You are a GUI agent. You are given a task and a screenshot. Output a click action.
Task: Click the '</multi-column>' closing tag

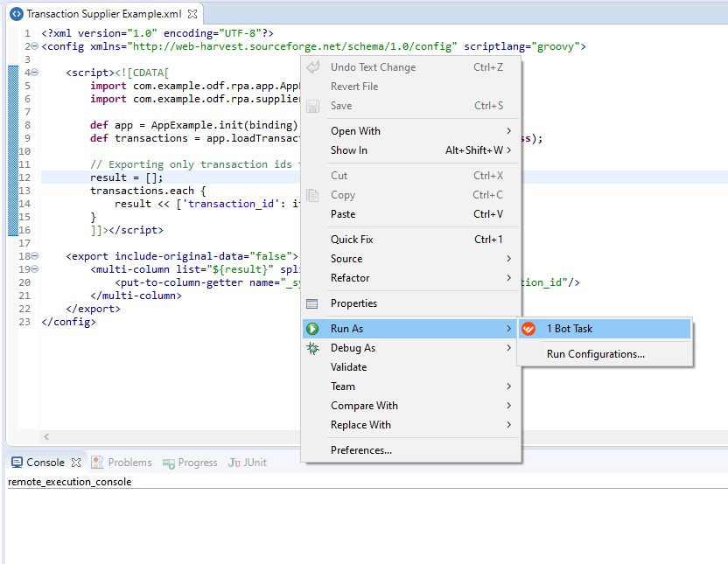(136, 296)
